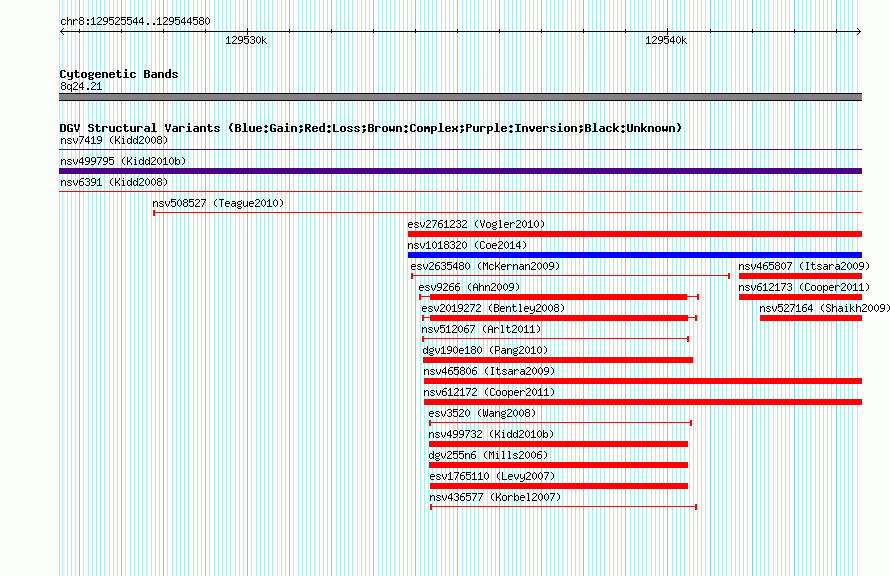Open esv2635480 (McKernan2009) label

[x=485, y=266]
